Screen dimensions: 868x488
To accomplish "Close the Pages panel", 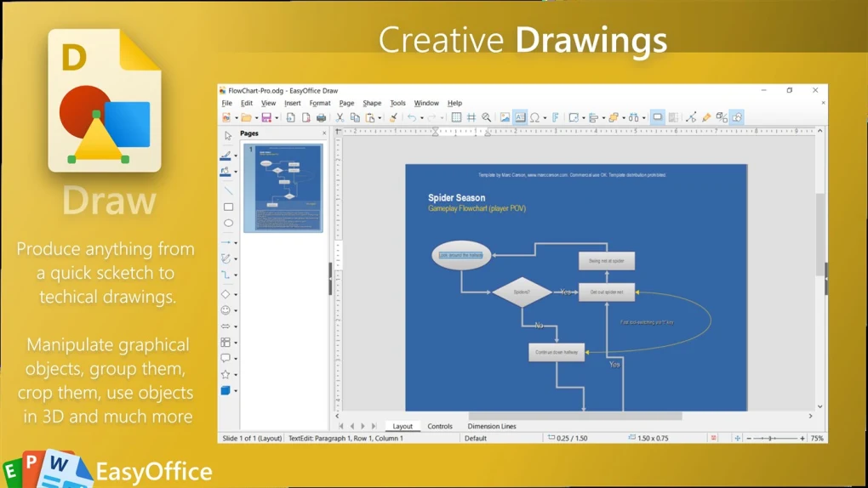I will [324, 133].
